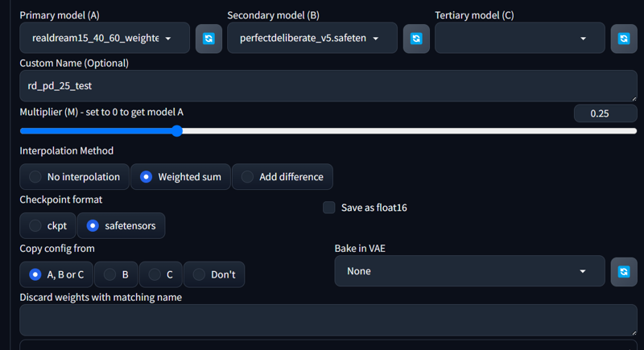Expand the empty Tertiary model (C) dropdown
Screen dimensions: 644x350
click(519, 38)
